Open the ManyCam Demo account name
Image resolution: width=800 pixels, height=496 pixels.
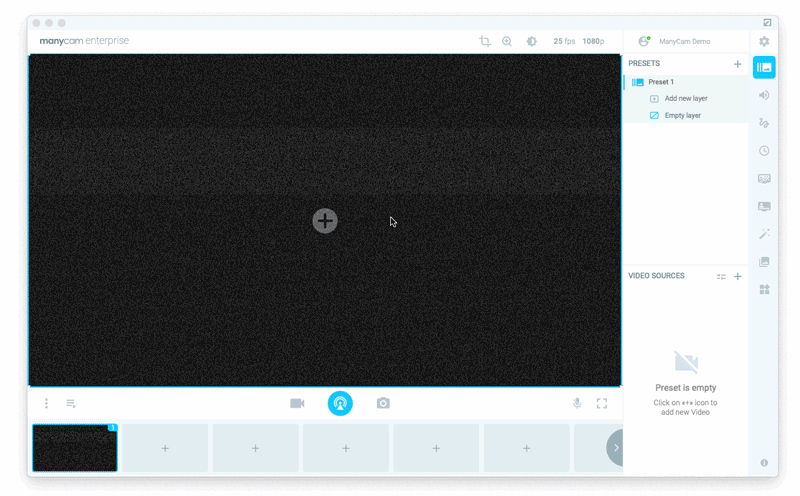click(684, 41)
